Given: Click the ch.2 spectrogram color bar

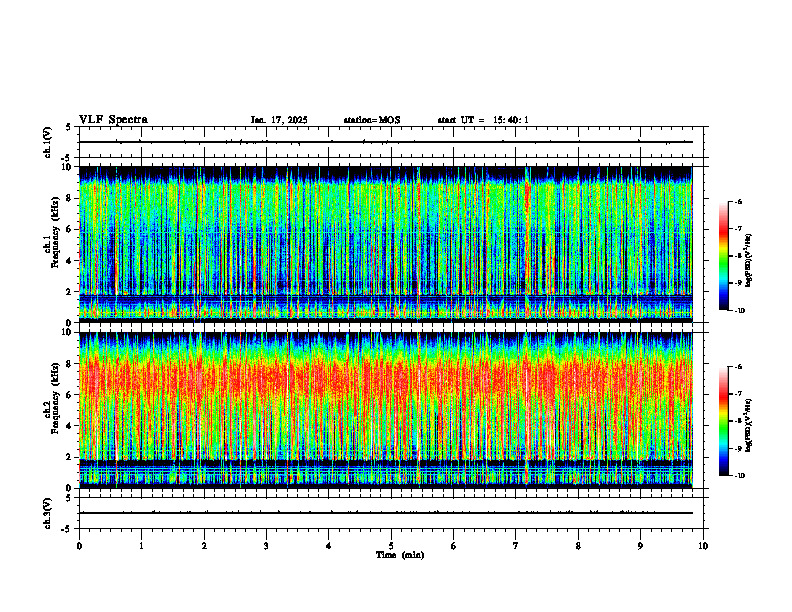Looking at the screenshot, I should click(x=723, y=421).
